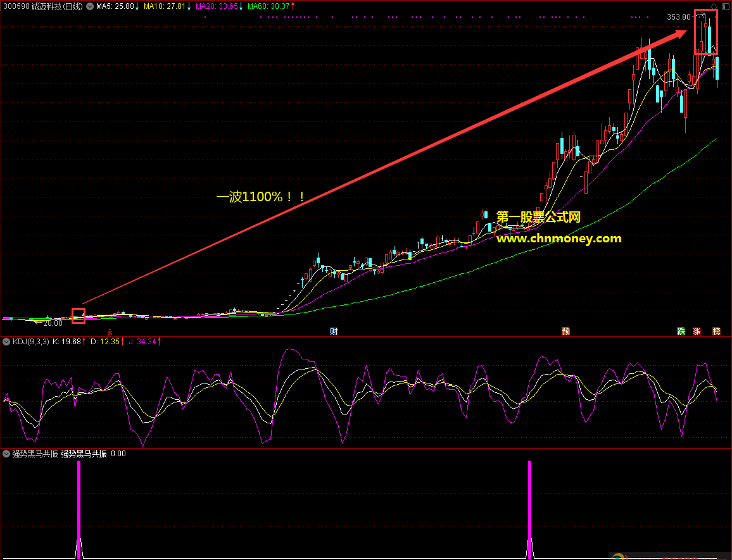
Task: Click the K: 19.68 value
Action: coord(66,342)
